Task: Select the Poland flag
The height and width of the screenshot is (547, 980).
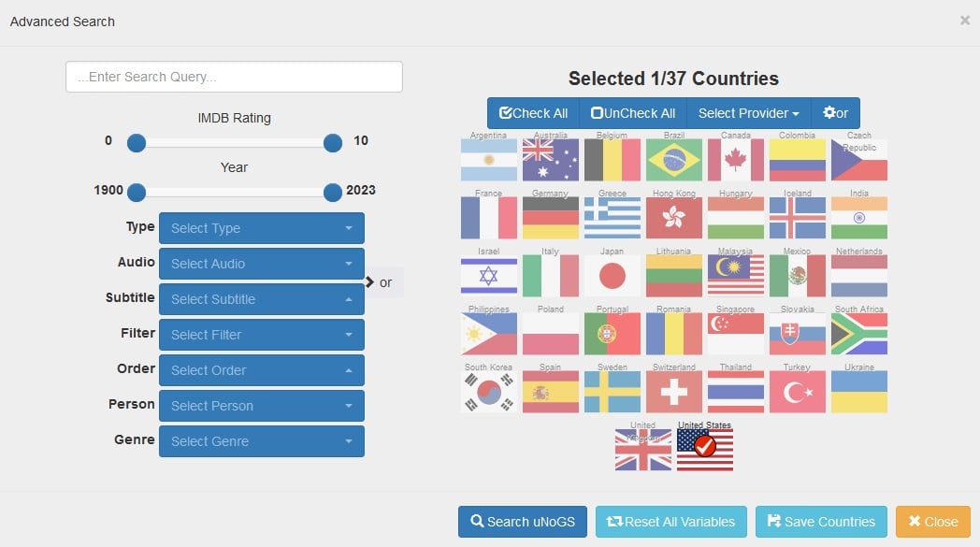Action: pyautogui.click(x=551, y=335)
